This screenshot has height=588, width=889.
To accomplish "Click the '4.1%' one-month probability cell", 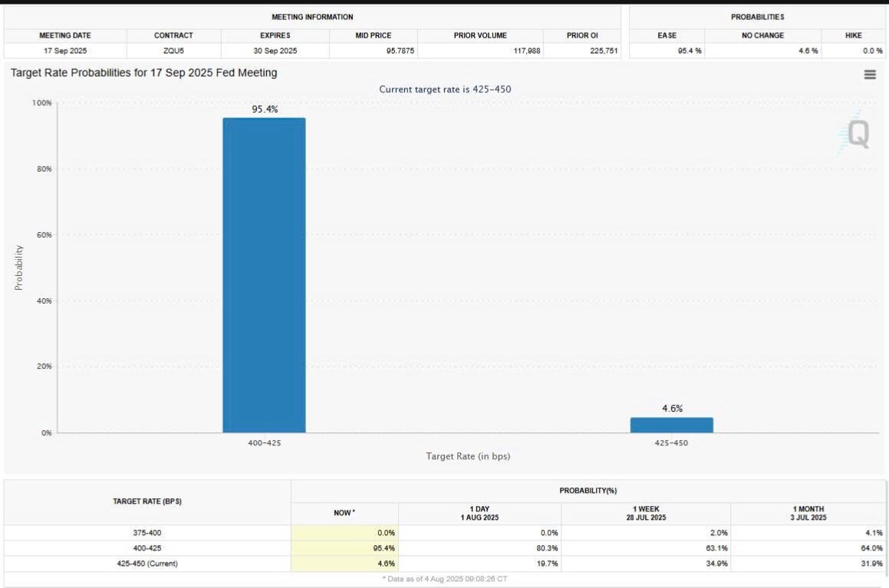I will pos(808,533).
